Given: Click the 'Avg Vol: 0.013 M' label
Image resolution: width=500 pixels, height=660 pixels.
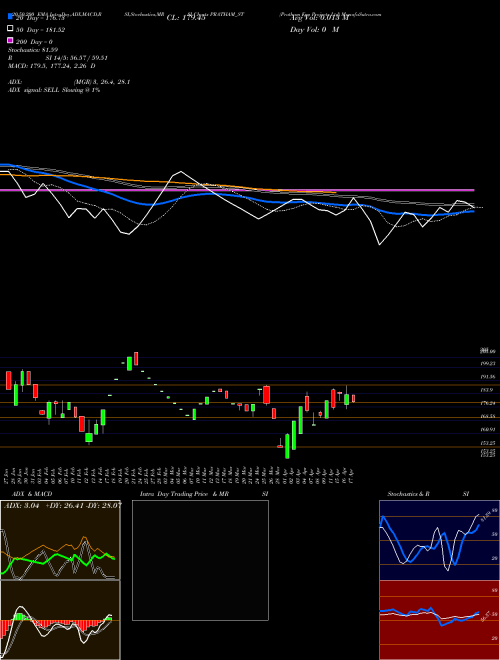Looking at the screenshot, I should click(x=319, y=18).
